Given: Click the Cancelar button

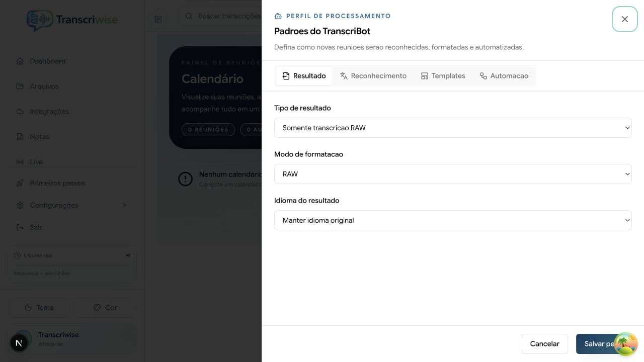Looking at the screenshot, I should coord(544,344).
